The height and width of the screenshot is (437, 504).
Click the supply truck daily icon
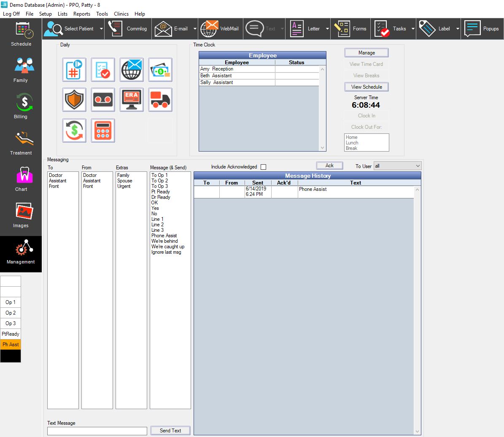coord(160,100)
